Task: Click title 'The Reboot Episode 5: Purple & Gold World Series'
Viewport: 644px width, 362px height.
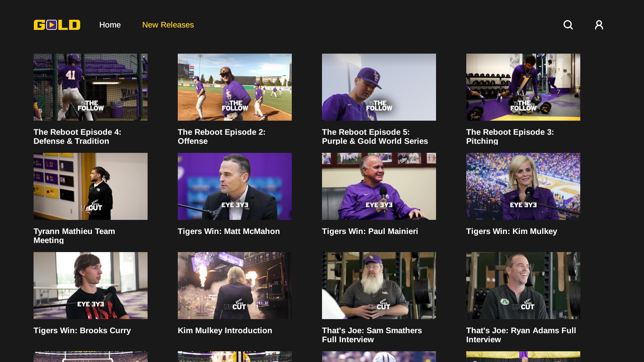Action: pyautogui.click(x=375, y=136)
